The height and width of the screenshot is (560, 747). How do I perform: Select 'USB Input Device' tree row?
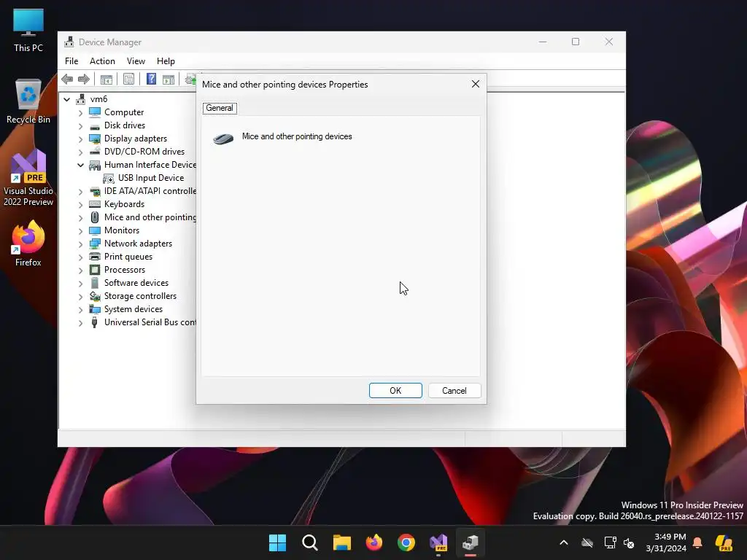(x=151, y=178)
